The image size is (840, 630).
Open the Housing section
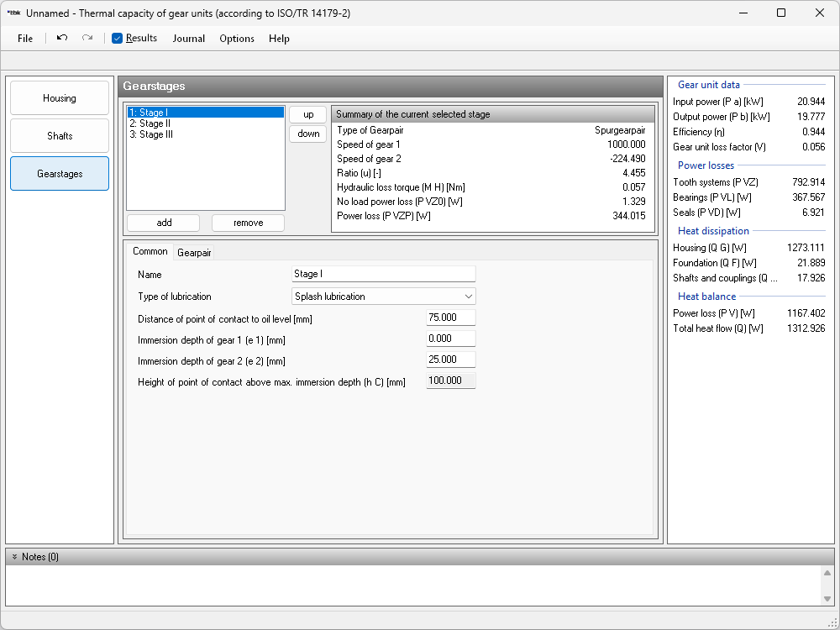60,98
